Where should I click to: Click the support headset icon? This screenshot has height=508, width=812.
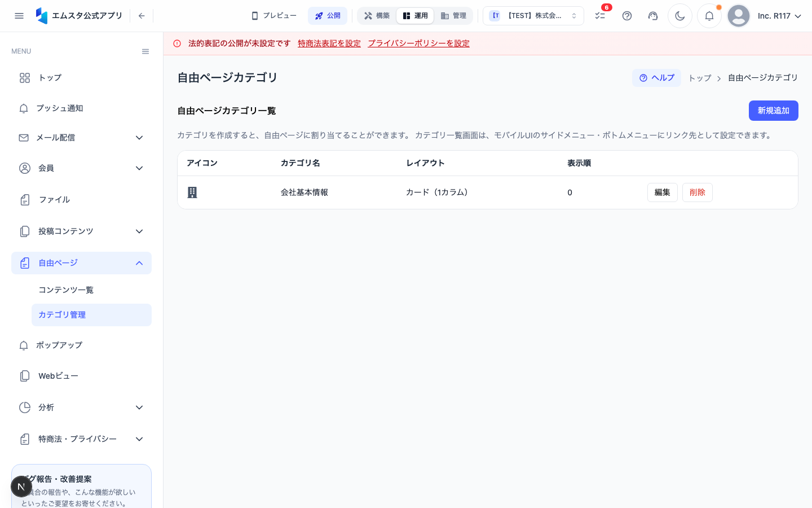tap(653, 16)
